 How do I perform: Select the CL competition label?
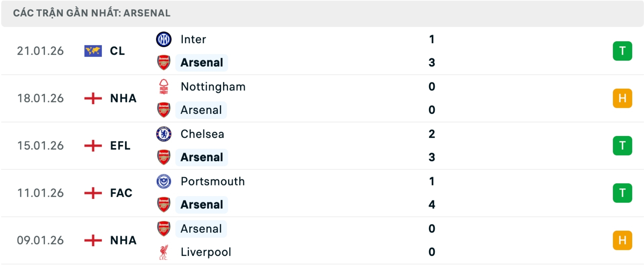point(117,51)
